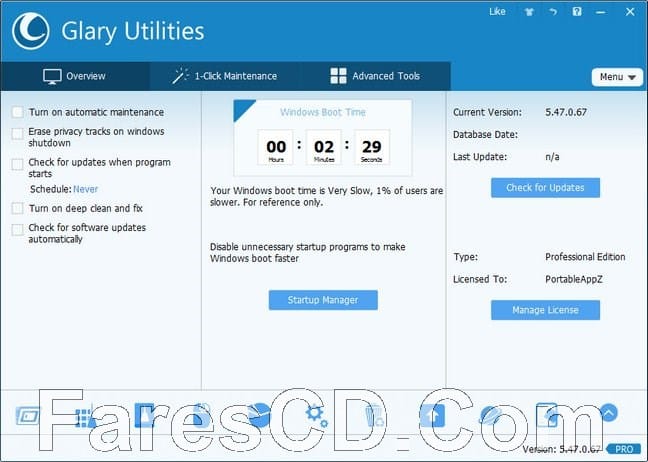Viewport: 648px width, 462px height.
Task: Open the gears process manager dock icon
Action: (x=317, y=416)
